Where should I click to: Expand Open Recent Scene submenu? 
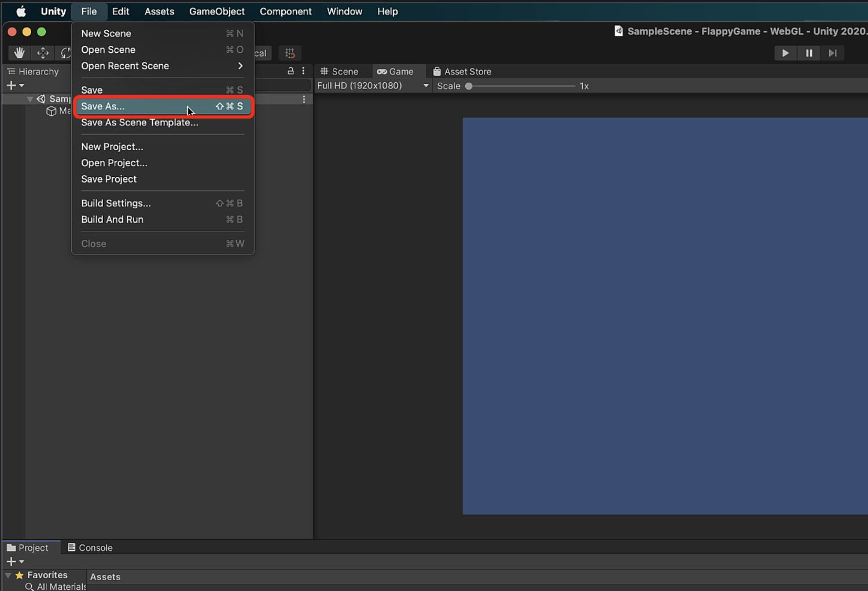click(163, 66)
